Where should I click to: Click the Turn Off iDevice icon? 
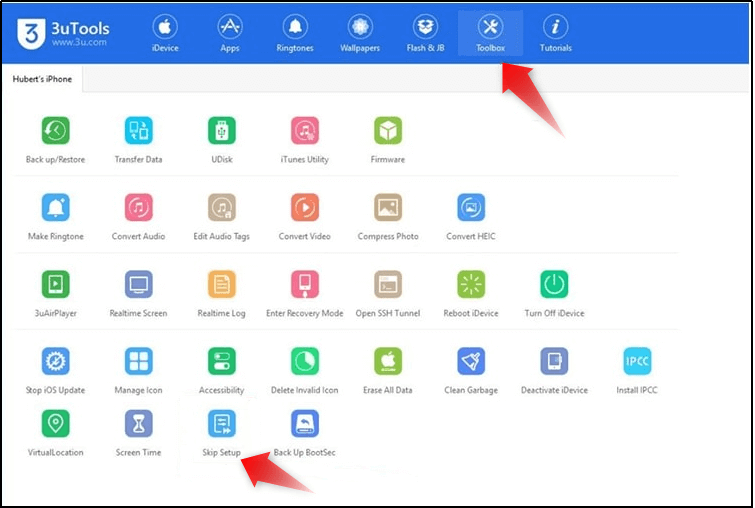tap(554, 284)
